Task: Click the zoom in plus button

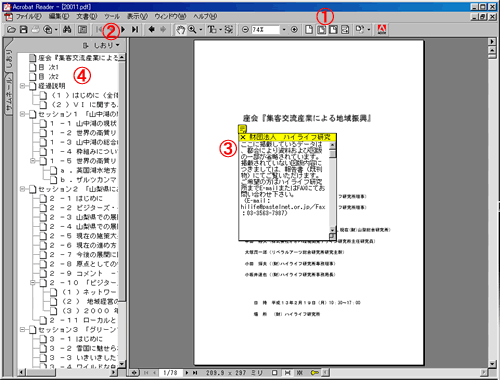Action: tap(294, 30)
